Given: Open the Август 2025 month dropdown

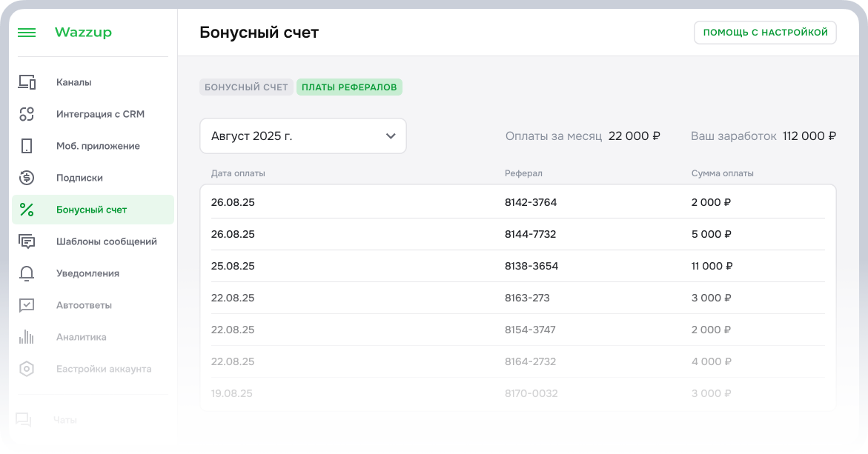Looking at the screenshot, I should point(302,136).
